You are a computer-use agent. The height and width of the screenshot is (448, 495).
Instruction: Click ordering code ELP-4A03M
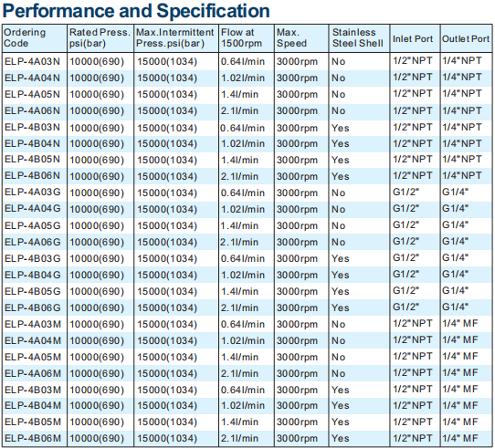tap(33, 324)
